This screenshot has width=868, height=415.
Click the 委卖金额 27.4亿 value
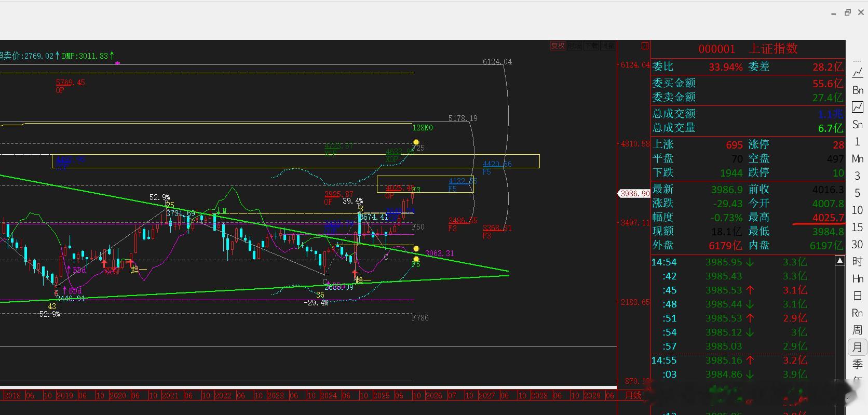tap(828, 98)
